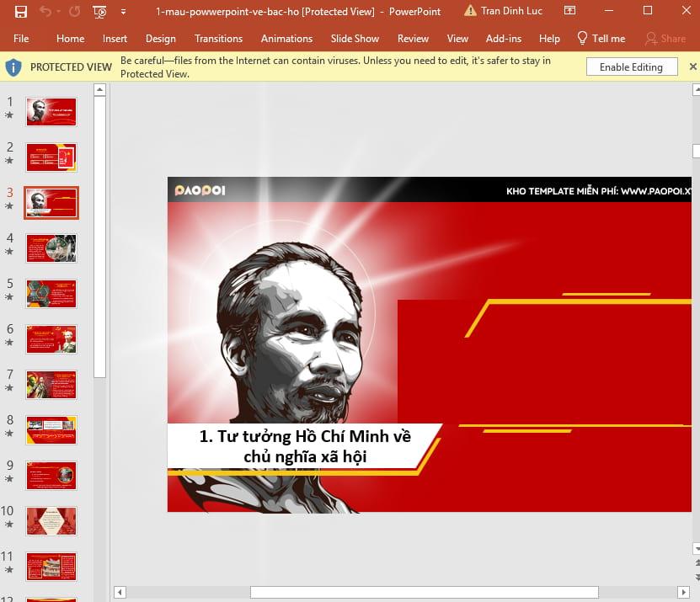This screenshot has width=700, height=602.
Task: Click the animation star under slide 6
Action: pyautogui.click(x=9, y=343)
